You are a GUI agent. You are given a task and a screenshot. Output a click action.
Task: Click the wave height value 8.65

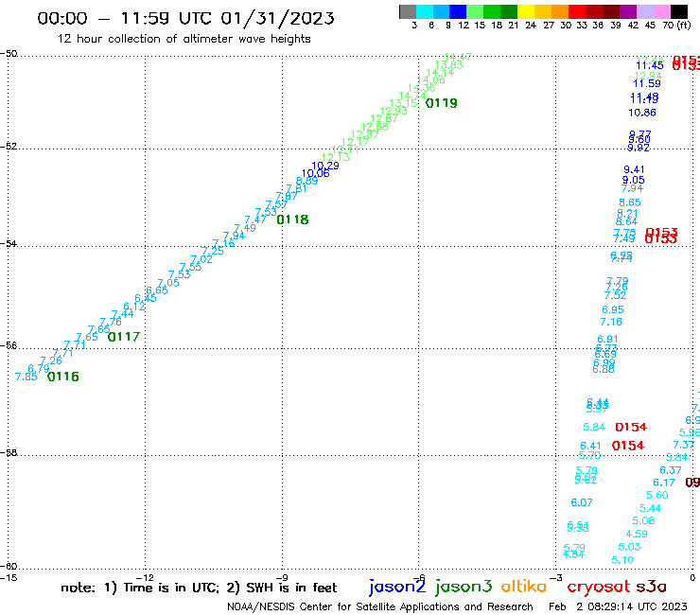pos(630,202)
